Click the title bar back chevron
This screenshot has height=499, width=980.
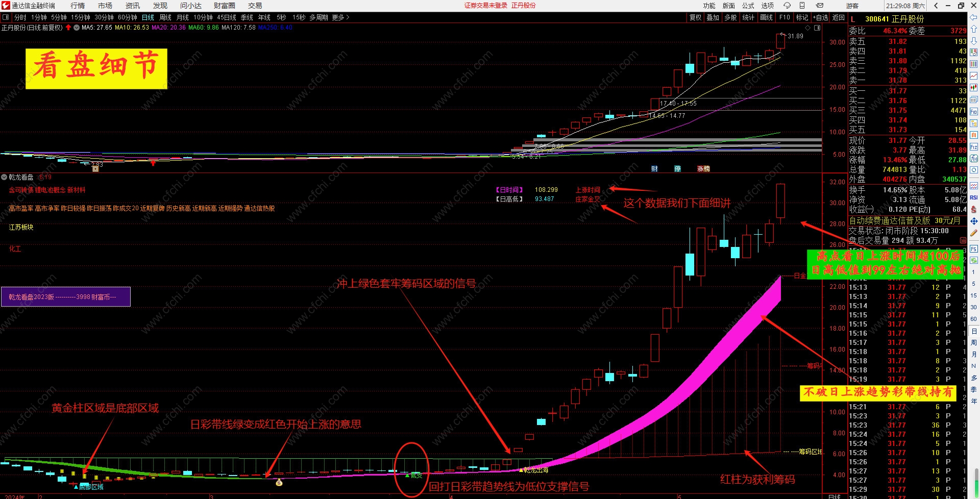pos(936,6)
